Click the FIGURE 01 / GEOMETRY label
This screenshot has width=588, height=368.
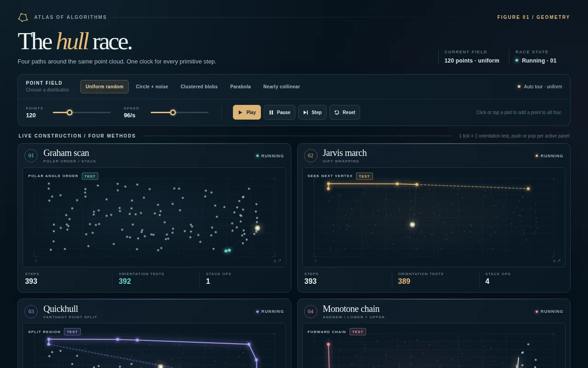click(x=534, y=17)
